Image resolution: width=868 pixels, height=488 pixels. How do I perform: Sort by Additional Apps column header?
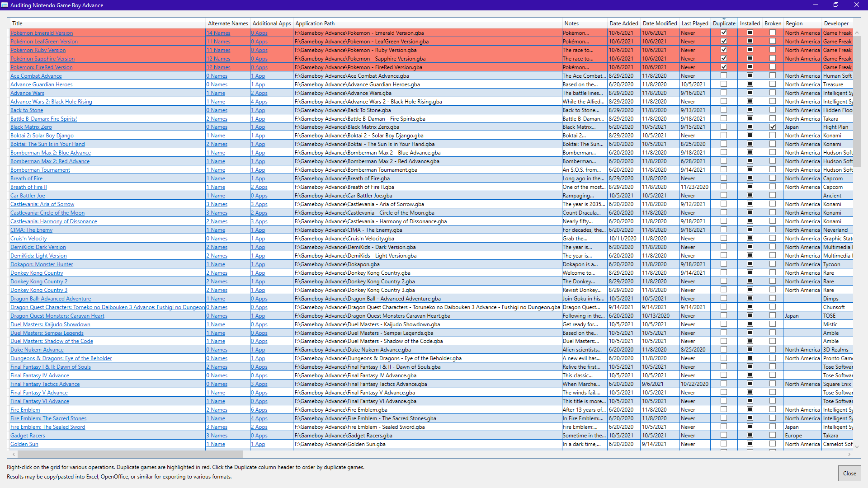tap(272, 23)
